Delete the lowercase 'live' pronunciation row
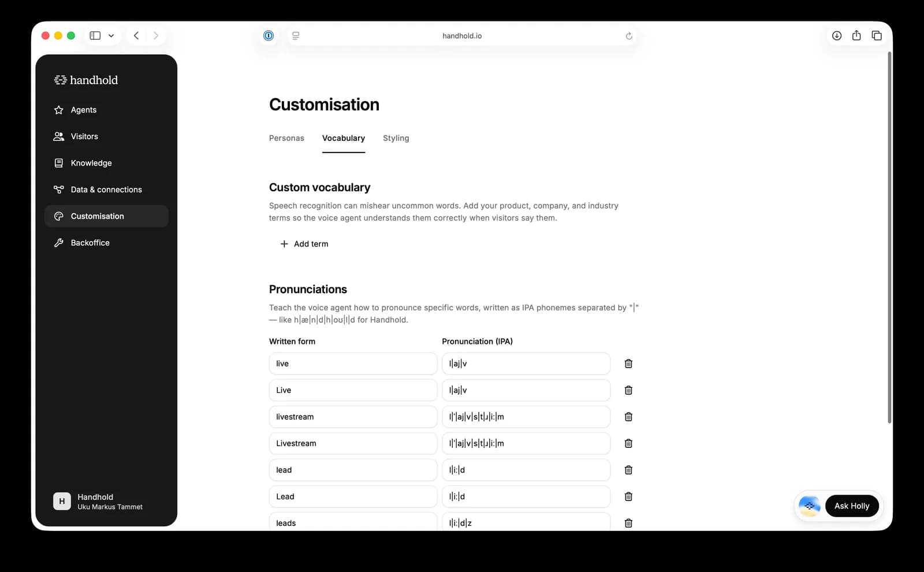 tap(628, 364)
